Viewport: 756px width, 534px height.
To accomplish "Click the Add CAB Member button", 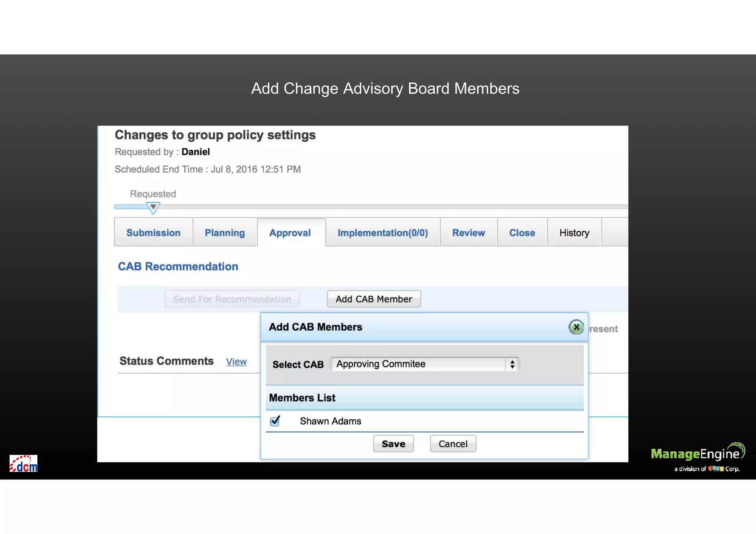I will [x=374, y=299].
